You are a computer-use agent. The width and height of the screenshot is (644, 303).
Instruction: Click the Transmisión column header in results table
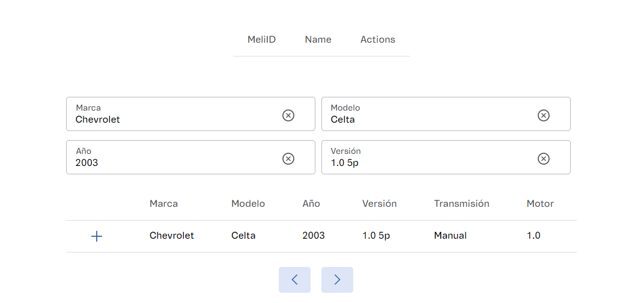tap(461, 204)
